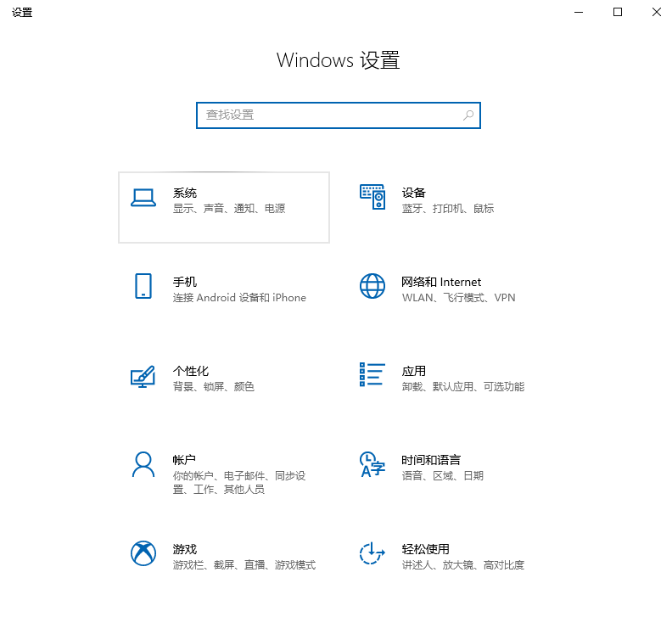Open 设备 via the keyboard and speaker icon
The width and height of the screenshot is (672, 617).
click(x=372, y=197)
